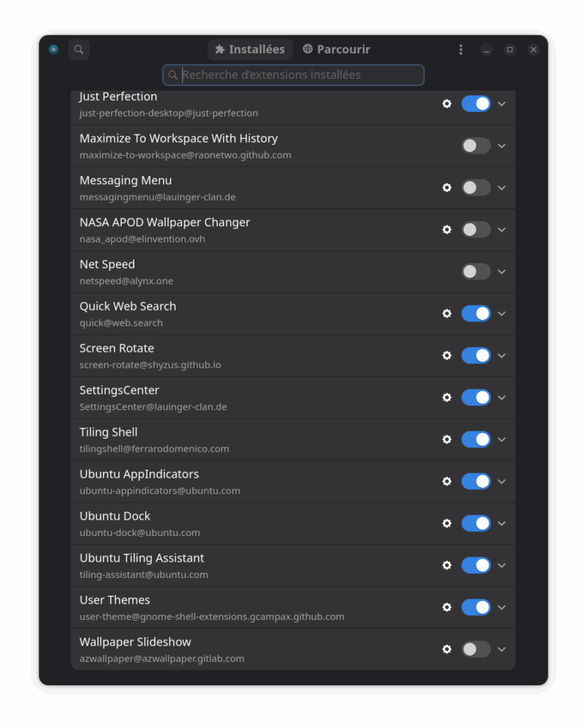Disable the User Themes extension
587x728 pixels.
[x=476, y=607]
